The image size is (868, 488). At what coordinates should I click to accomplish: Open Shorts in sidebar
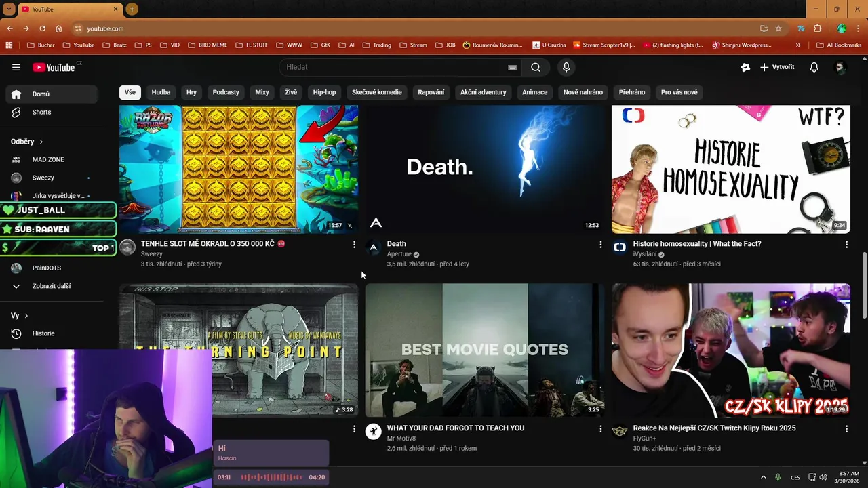pos(52,112)
